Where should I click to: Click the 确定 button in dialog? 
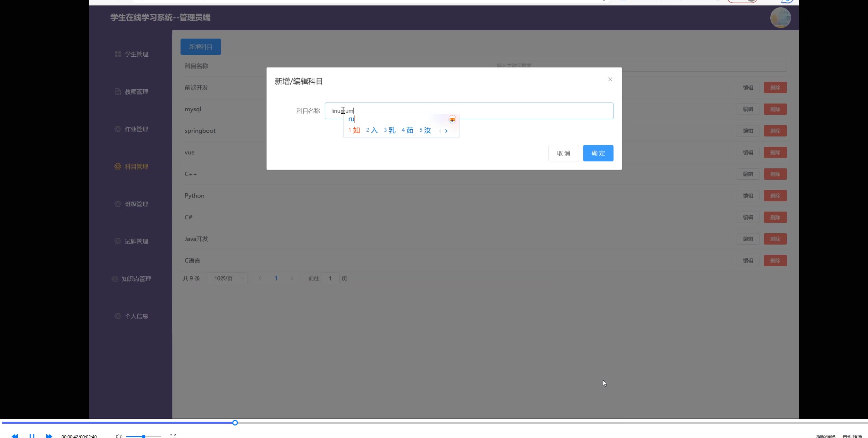coord(598,153)
